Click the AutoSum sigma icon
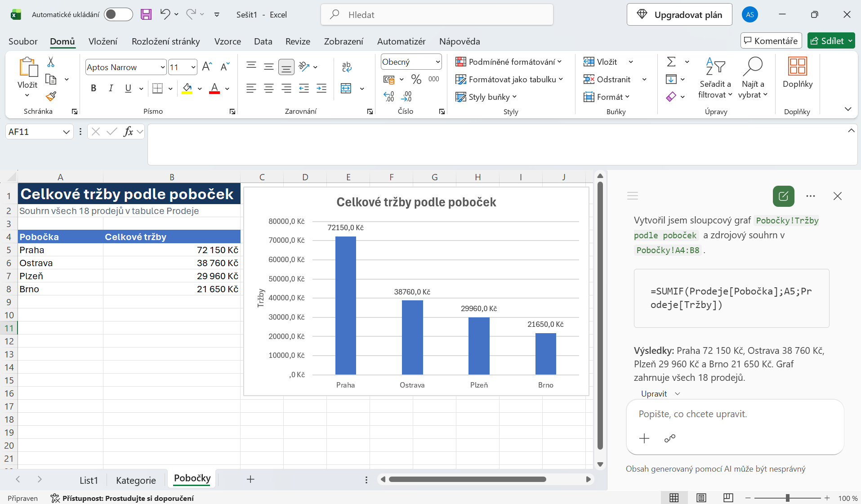The width and height of the screenshot is (861, 504). point(671,62)
